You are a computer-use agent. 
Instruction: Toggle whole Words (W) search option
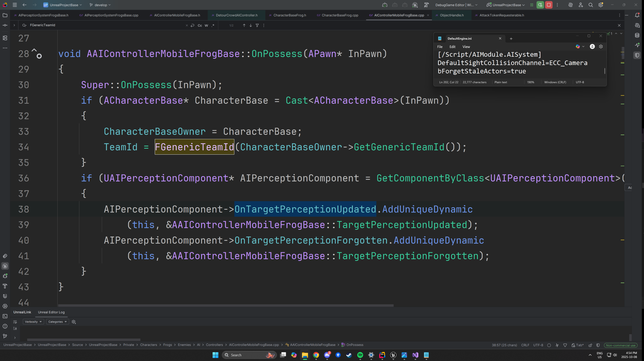click(x=206, y=25)
